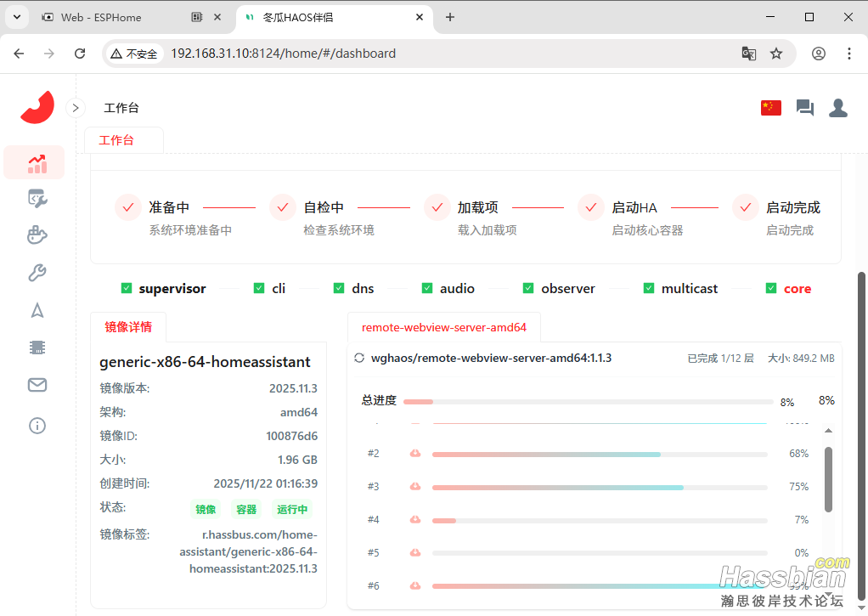Open the dashboard chart icon in sidebar
The height and width of the screenshot is (616, 868).
(x=37, y=162)
